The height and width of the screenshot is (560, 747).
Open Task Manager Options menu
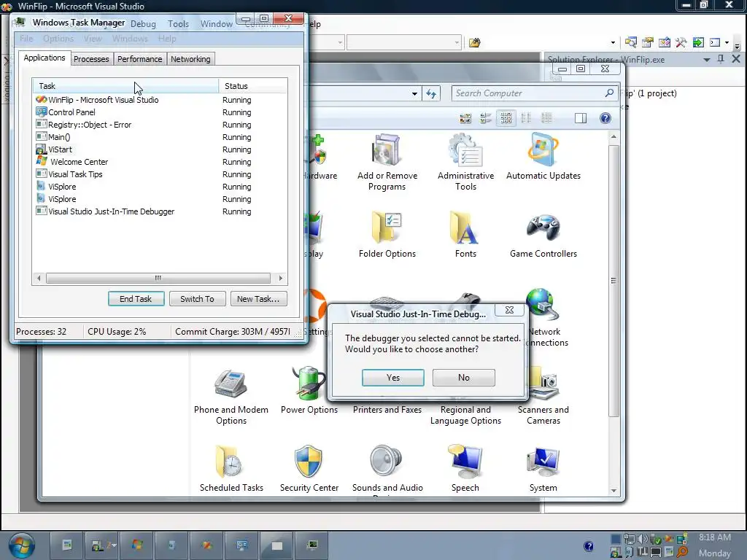(x=58, y=39)
